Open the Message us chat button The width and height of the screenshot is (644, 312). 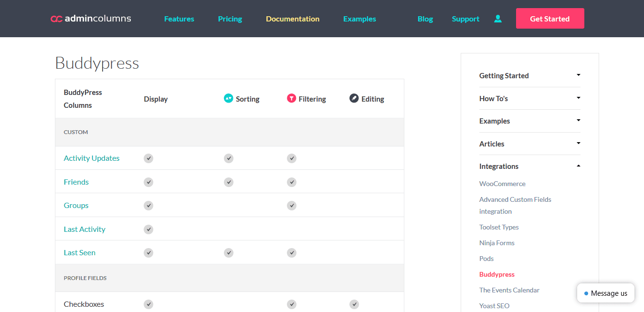coord(606,293)
